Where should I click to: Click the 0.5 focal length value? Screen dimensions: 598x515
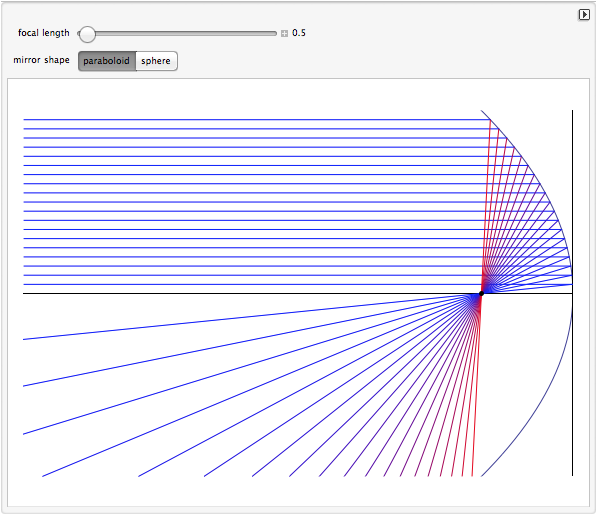(x=299, y=33)
